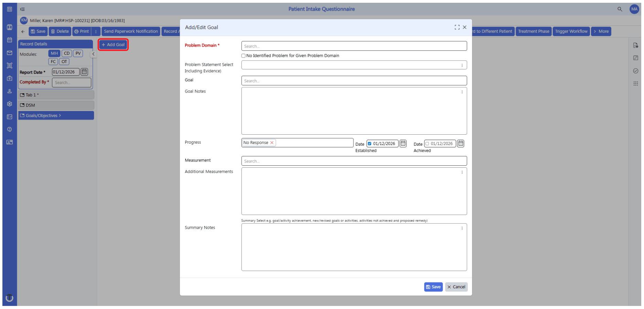Open the toolbar overflow dots after Print
The image size is (644, 309).
coord(96,31)
